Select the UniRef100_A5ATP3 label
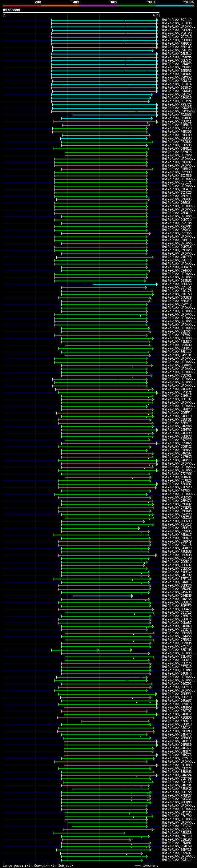 pyautogui.click(x=177, y=33)
